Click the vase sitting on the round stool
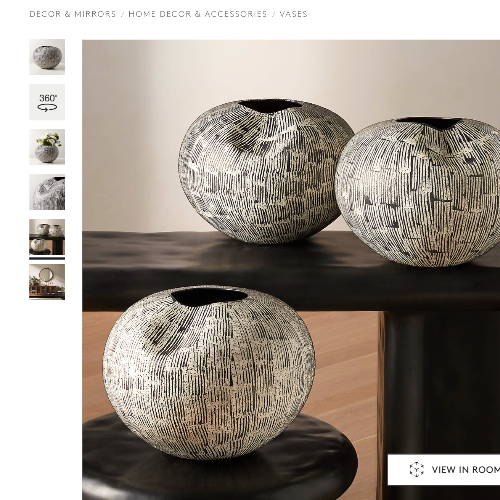 209,372
